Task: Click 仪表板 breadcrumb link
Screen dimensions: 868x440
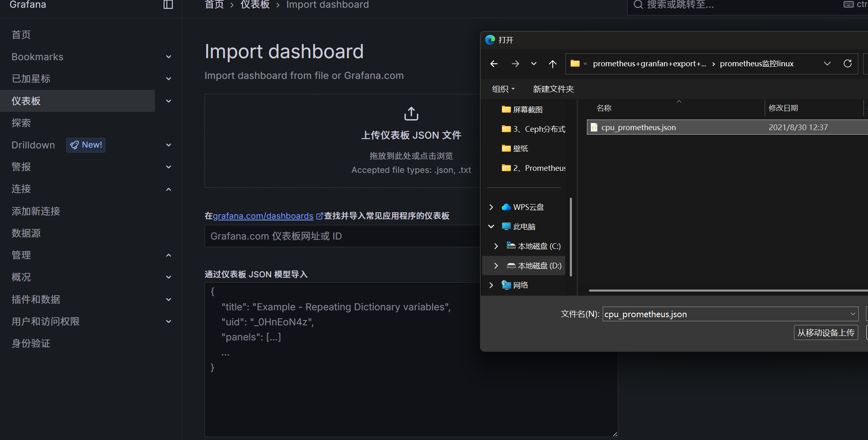Action: click(x=255, y=4)
